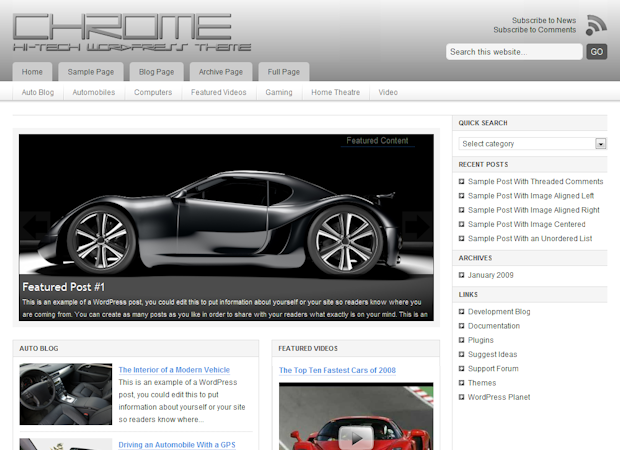This screenshot has height=450, width=620.
Task: Switch to the Blog Page tab
Action: point(156,72)
